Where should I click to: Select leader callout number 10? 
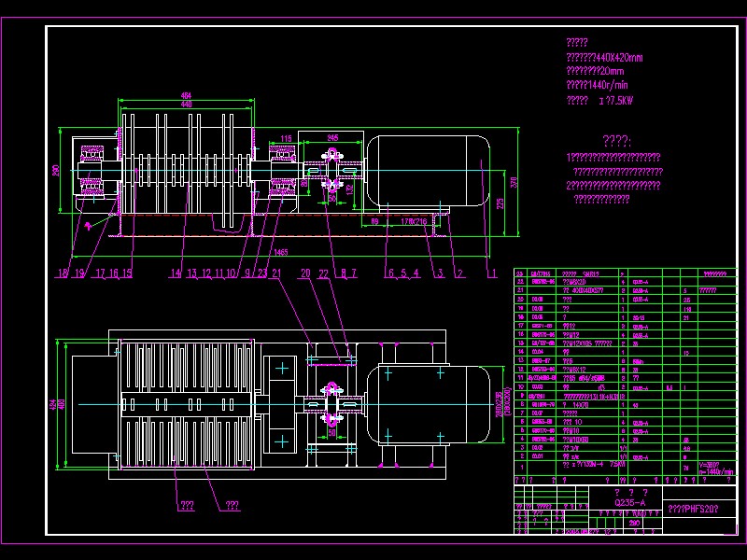click(231, 273)
